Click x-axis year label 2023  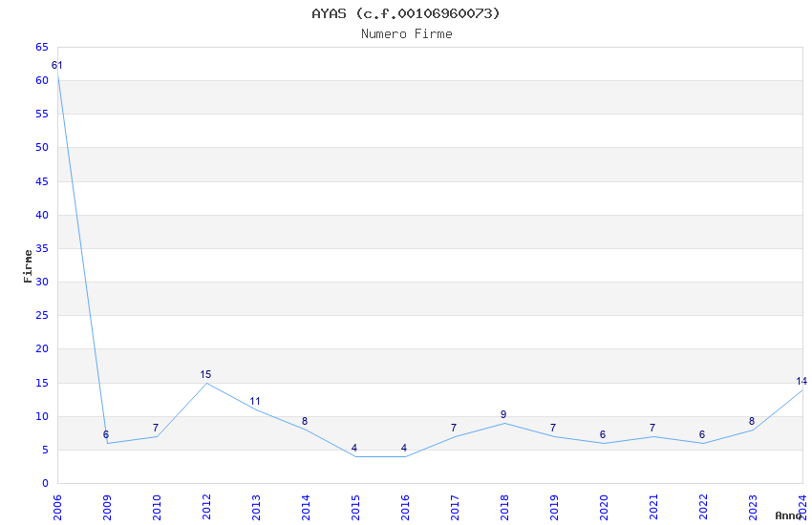point(753,508)
